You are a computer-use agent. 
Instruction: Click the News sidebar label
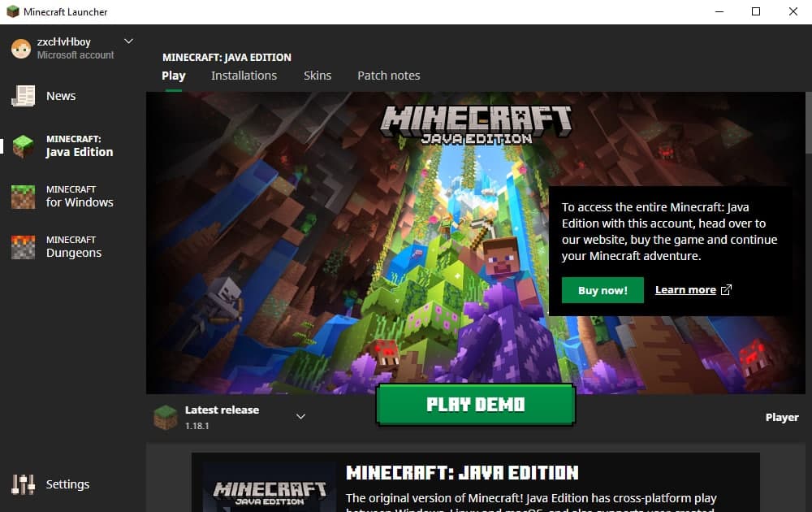coord(61,96)
